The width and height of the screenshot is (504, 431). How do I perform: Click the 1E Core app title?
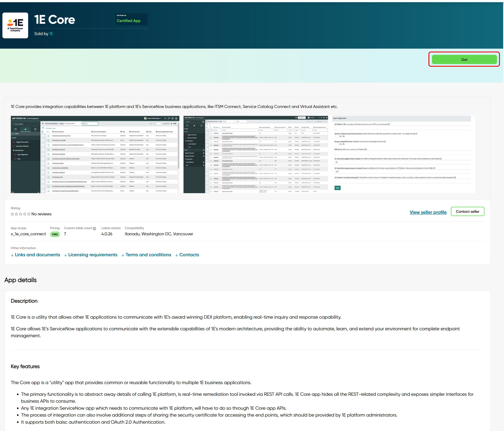coord(54,19)
